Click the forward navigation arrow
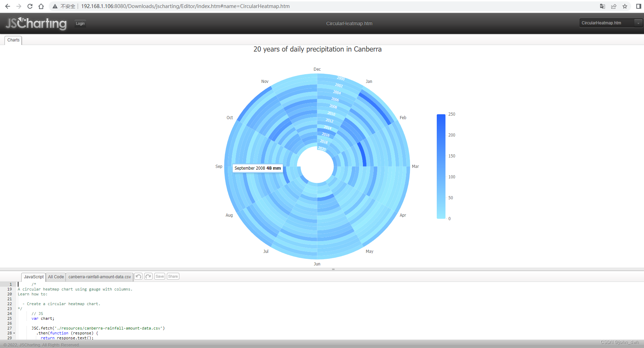644x348 pixels. click(x=18, y=6)
